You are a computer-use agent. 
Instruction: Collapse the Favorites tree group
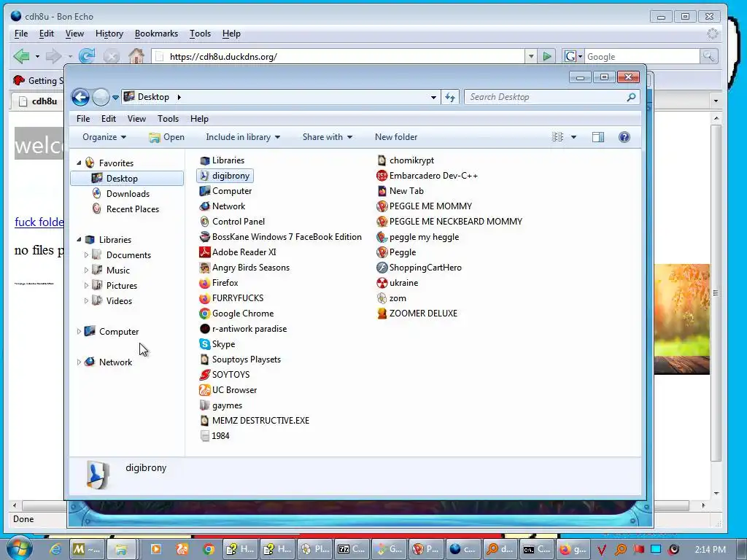pyautogui.click(x=79, y=163)
